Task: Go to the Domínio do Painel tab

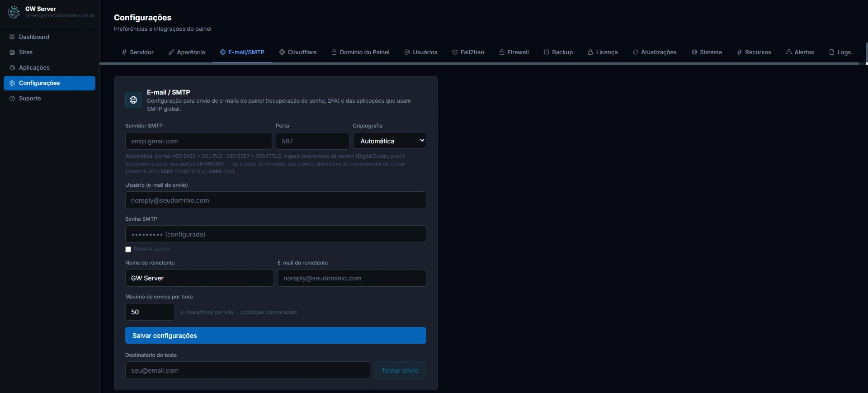Action: click(360, 52)
